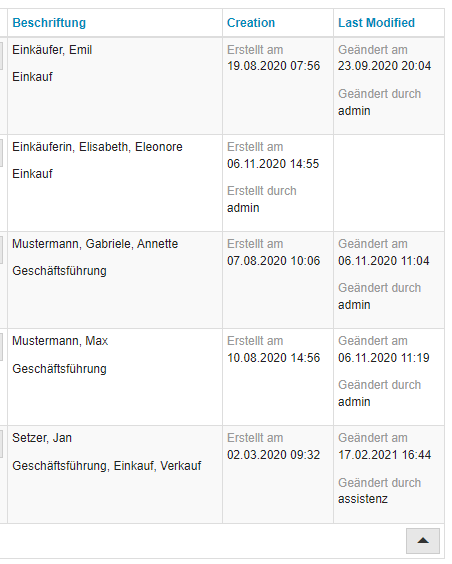Click the empty Last Modified cell for Einkäuferin
The width and height of the screenshot is (452, 564).
tap(389, 183)
